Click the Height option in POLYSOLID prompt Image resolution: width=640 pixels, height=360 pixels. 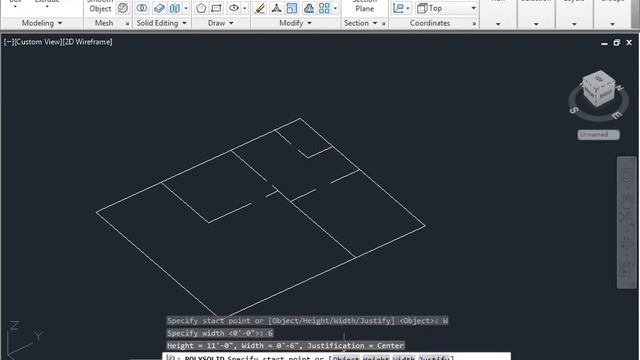(375, 358)
